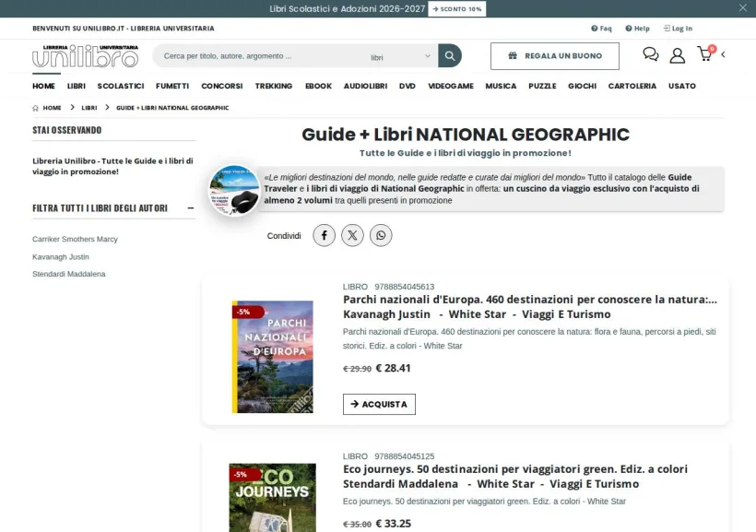Screen dimensions: 756x532
Task: Open the USATO menu item
Action: coord(681,86)
